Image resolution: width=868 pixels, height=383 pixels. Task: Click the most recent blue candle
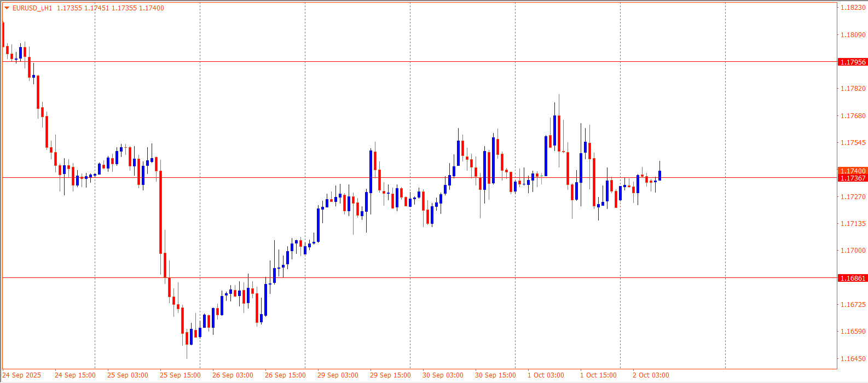(x=660, y=175)
